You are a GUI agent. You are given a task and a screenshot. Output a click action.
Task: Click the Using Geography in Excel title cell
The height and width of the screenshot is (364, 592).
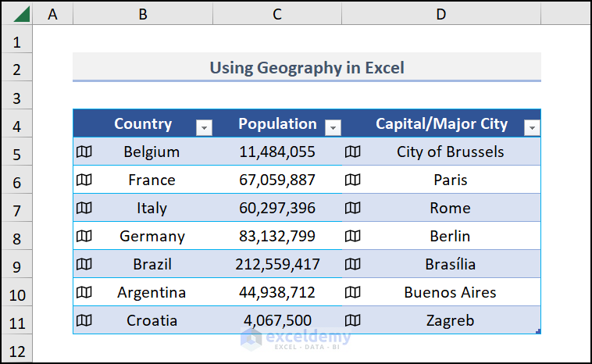pos(306,68)
